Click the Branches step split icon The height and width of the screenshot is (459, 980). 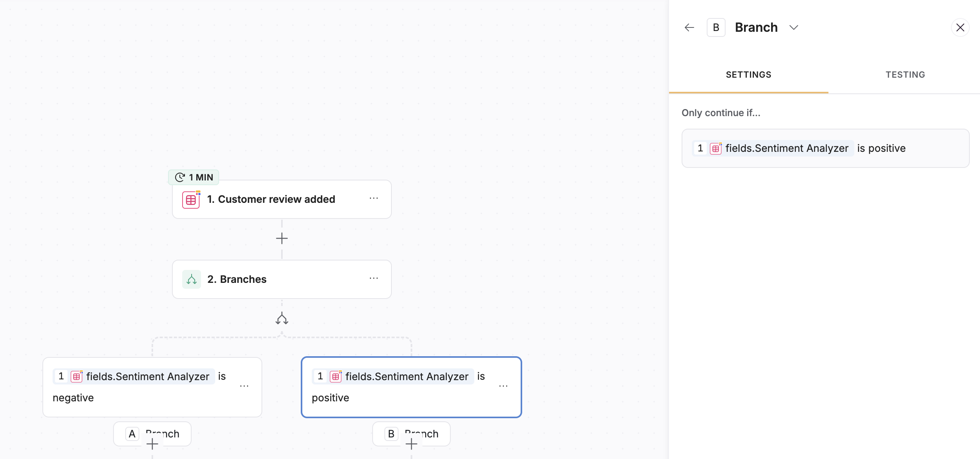[192, 279]
